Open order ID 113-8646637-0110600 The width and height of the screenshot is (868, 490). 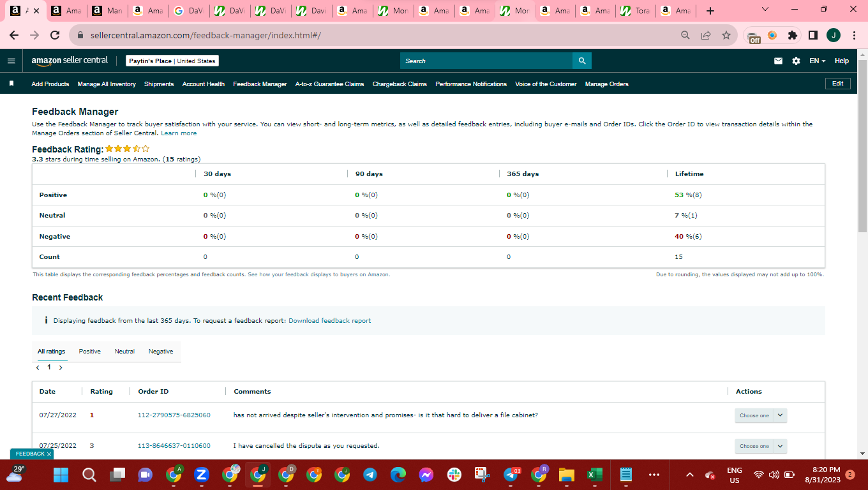point(174,446)
